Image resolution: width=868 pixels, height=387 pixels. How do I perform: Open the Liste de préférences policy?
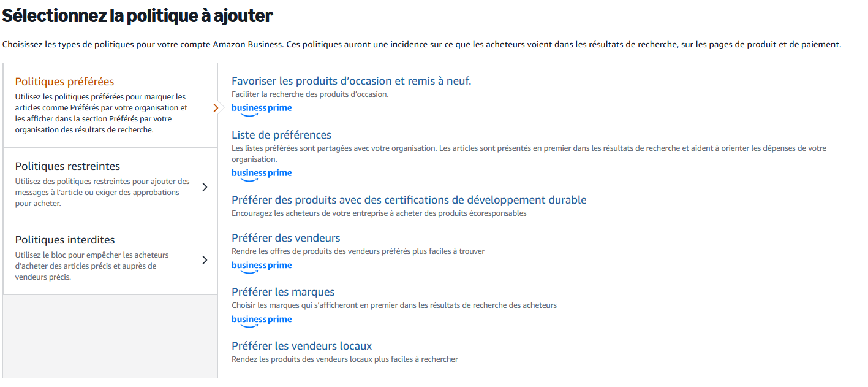281,134
